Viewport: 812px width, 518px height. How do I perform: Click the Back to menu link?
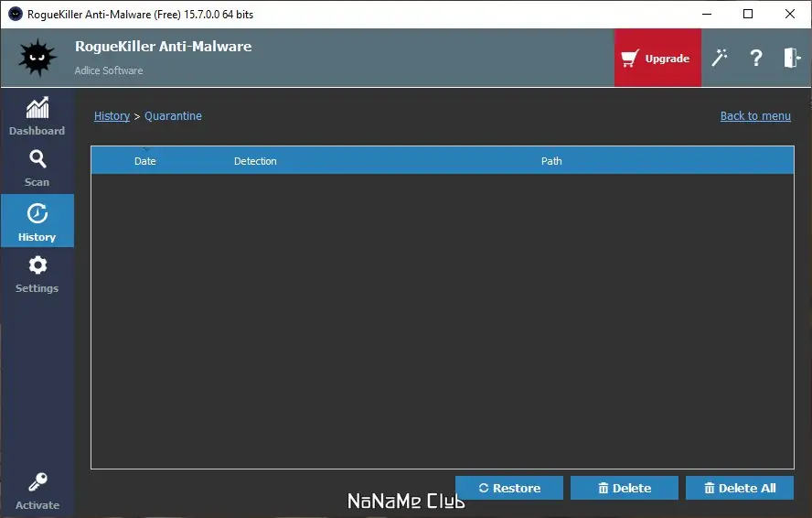coord(755,115)
